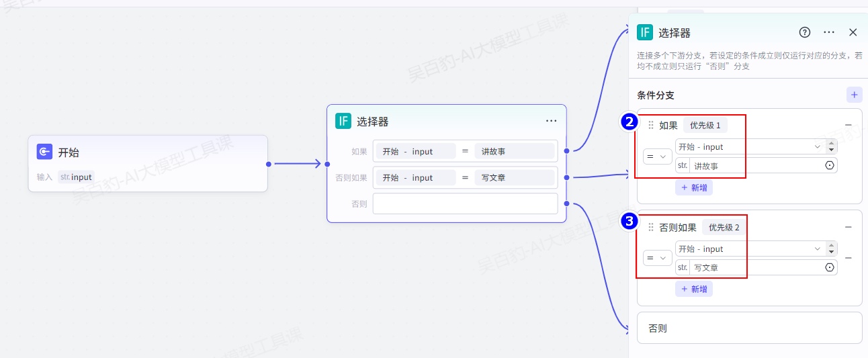Screen dimensions: 868x358
Task: Click the 否则 output port on selector node
Action: [x=567, y=204]
